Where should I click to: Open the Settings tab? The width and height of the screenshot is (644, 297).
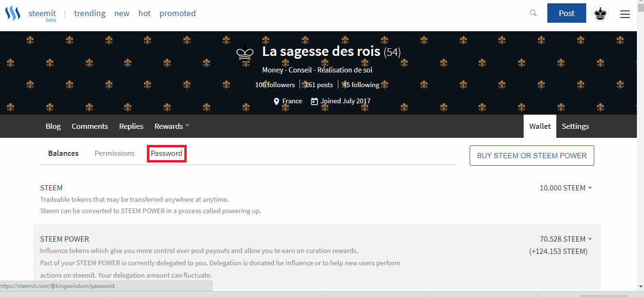pos(575,126)
